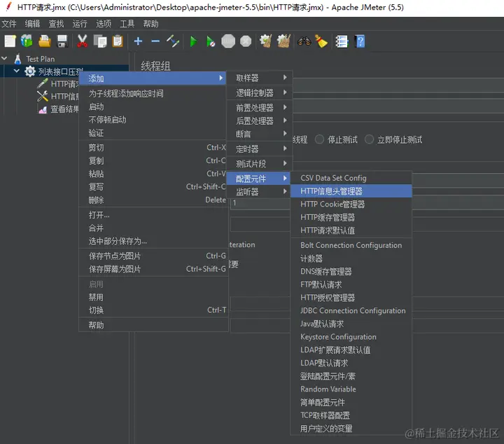Start the test with green play icon
This screenshot has height=444, width=504.
coord(193,41)
